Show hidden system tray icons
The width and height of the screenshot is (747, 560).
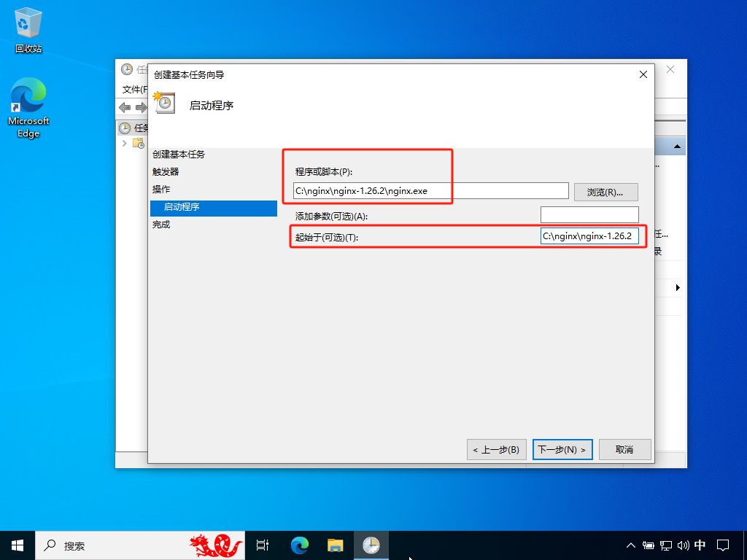coord(630,545)
